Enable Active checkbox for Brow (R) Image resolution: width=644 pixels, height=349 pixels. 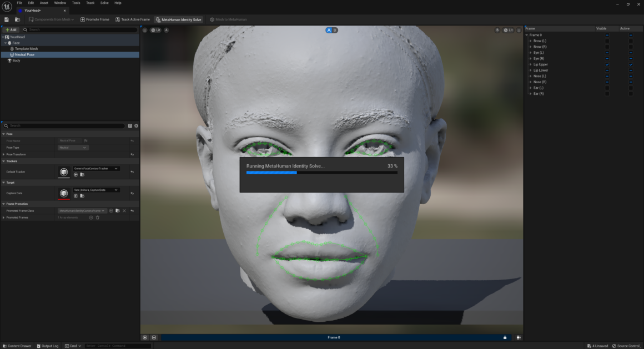pyautogui.click(x=631, y=47)
